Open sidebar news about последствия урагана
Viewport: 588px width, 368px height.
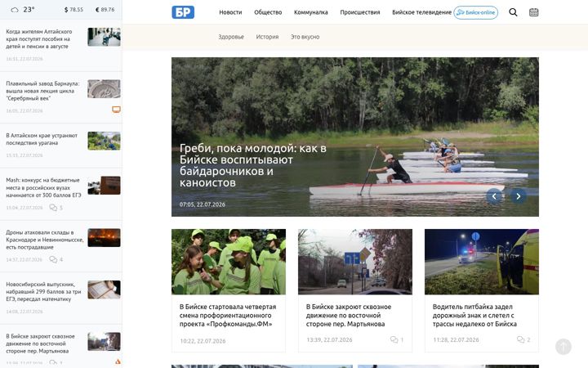pyautogui.click(x=42, y=139)
